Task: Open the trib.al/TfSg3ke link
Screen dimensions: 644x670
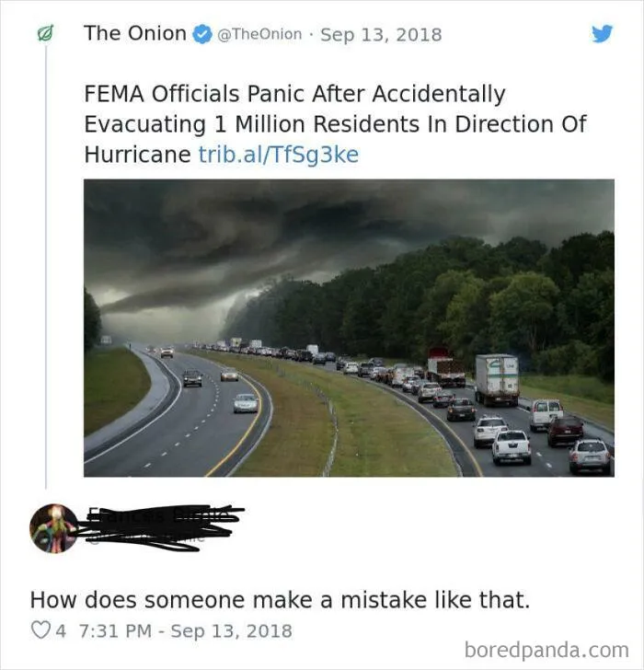Action: [x=279, y=155]
